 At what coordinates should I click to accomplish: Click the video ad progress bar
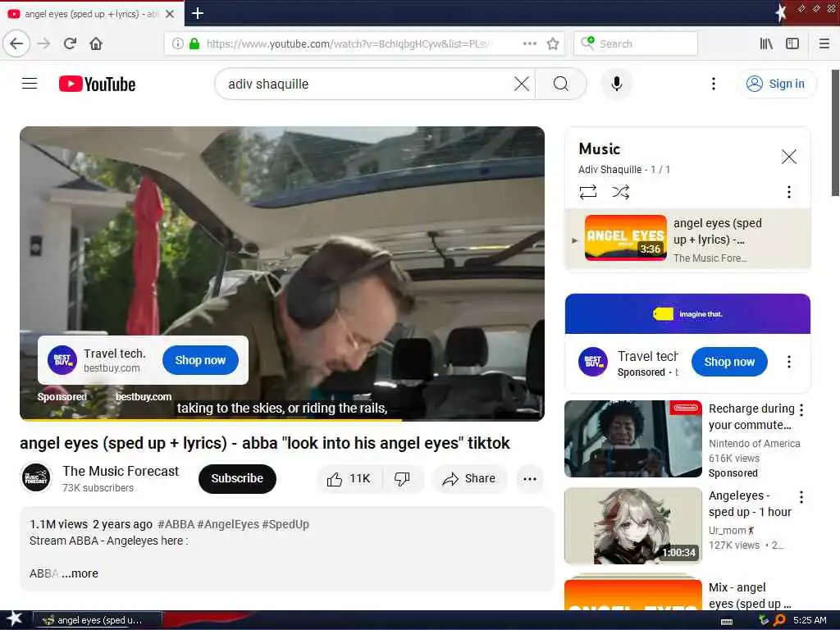[x=282, y=420]
